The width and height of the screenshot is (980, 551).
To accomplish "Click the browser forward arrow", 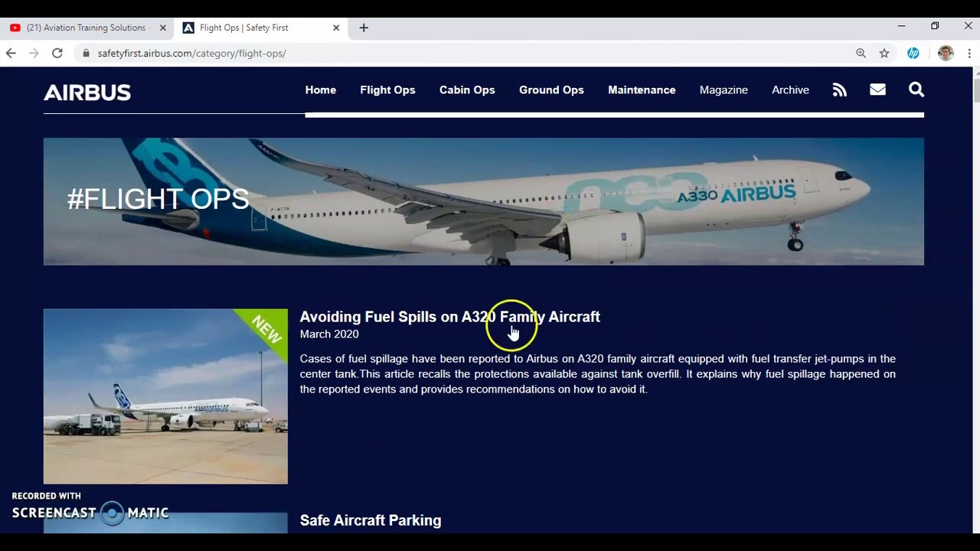I will point(34,53).
